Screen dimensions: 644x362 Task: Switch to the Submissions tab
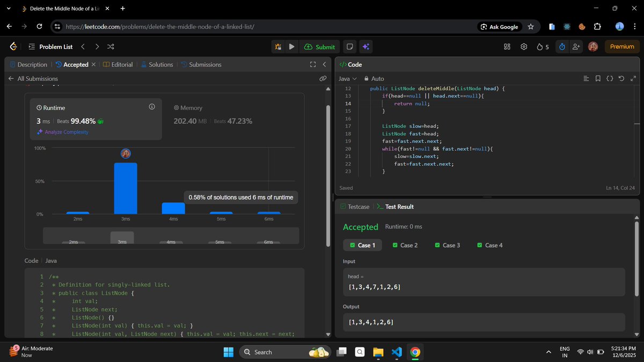(201, 64)
